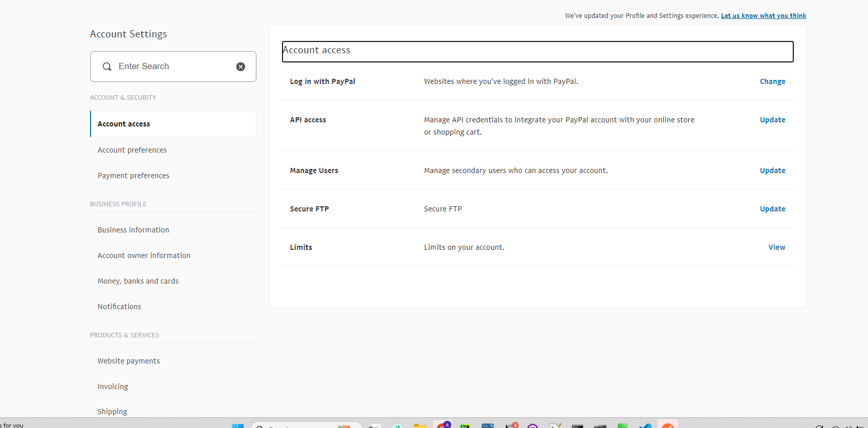
Task: Click Update beside Secure FTP
Action: point(772,209)
